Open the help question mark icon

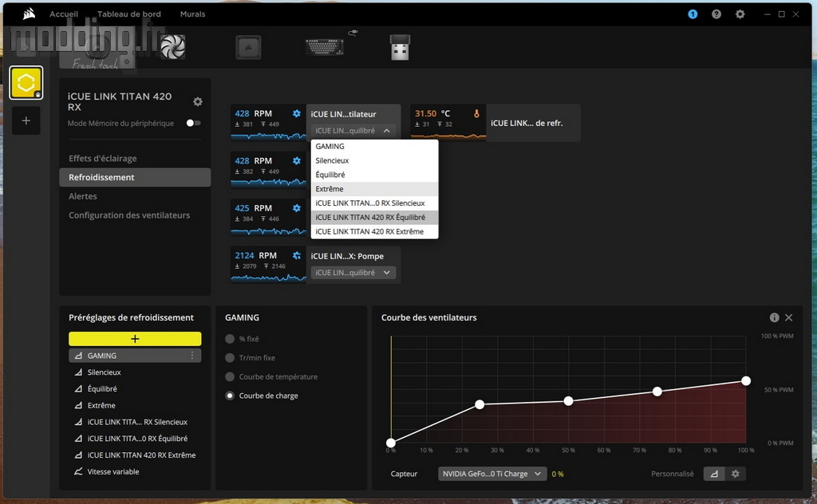716,14
